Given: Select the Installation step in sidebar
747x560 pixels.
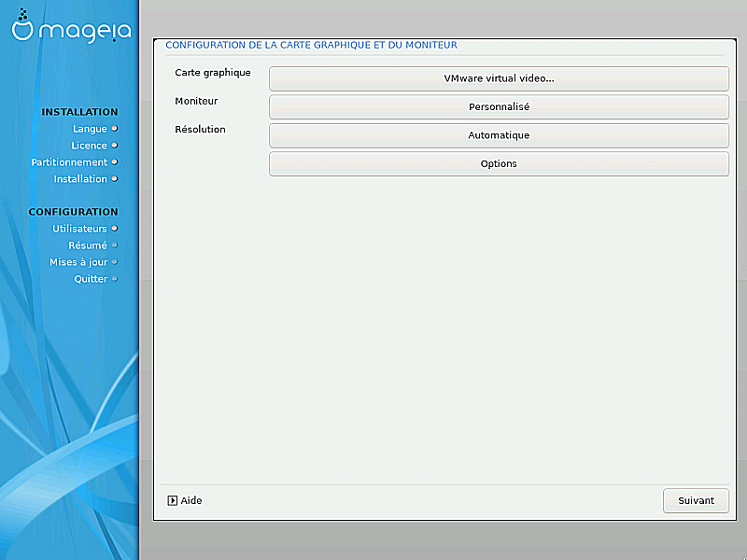Looking at the screenshot, I should [x=80, y=179].
